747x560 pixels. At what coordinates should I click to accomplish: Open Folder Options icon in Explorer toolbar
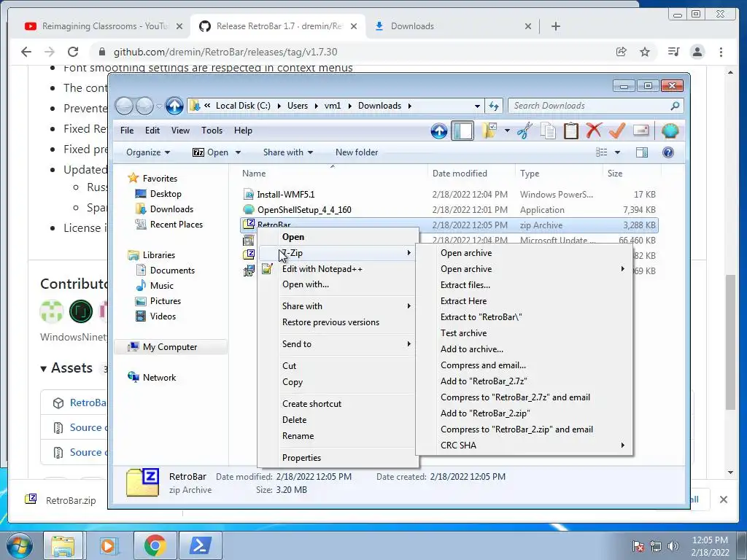[489, 131]
